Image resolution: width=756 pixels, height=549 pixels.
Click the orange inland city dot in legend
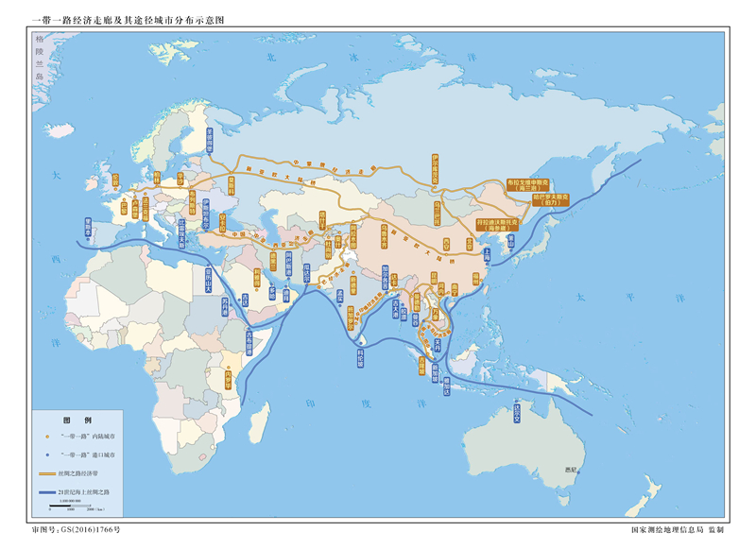click(47, 437)
